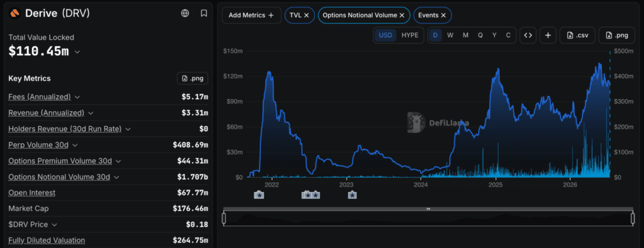Select monthly (M) chart interval

point(465,35)
